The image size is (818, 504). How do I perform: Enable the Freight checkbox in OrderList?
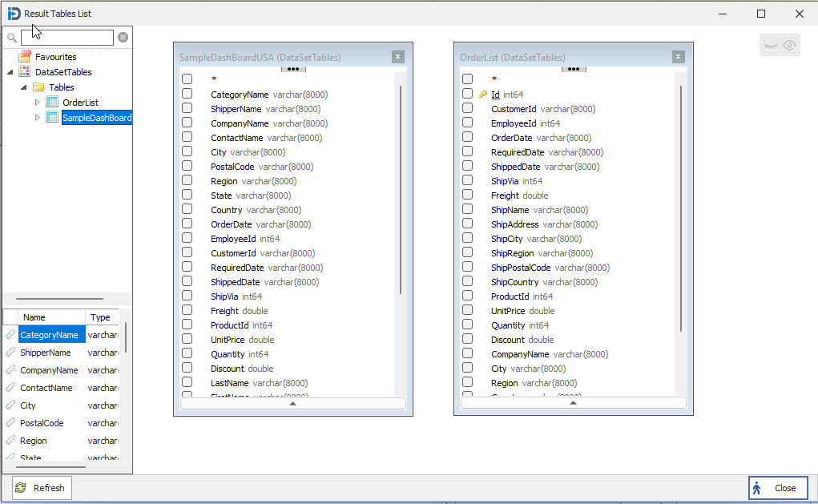[x=467, y=195]
